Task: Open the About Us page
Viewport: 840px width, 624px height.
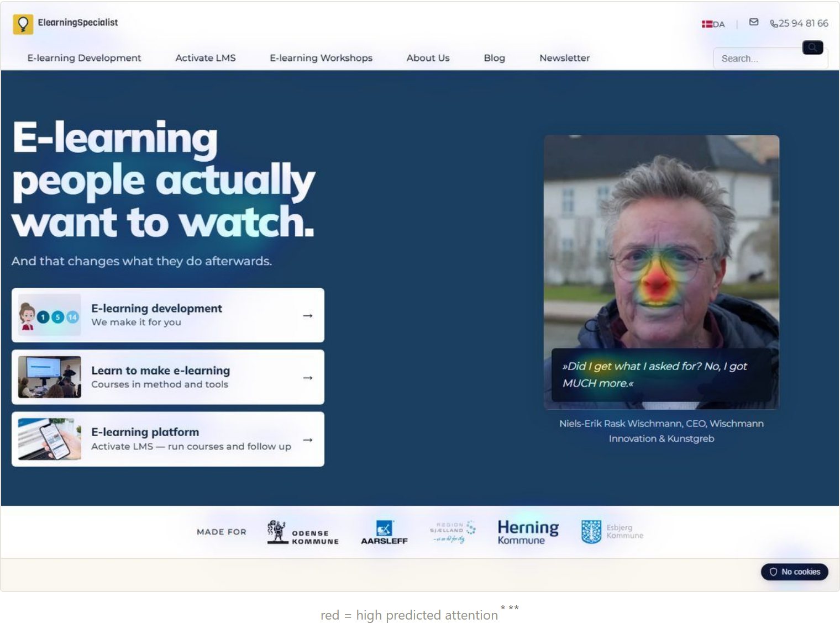Action: coord(428,58)
